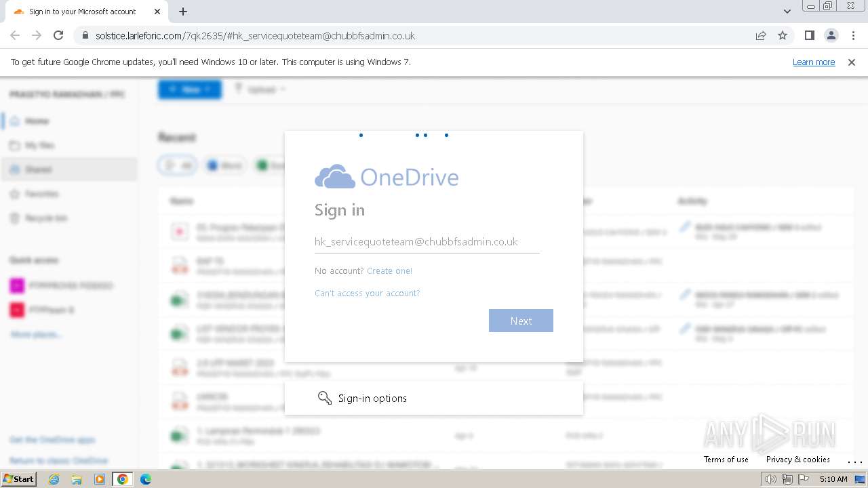Open Can't access your account link
The height and width of the screenshot is (488, 868).
coord(367,293)
